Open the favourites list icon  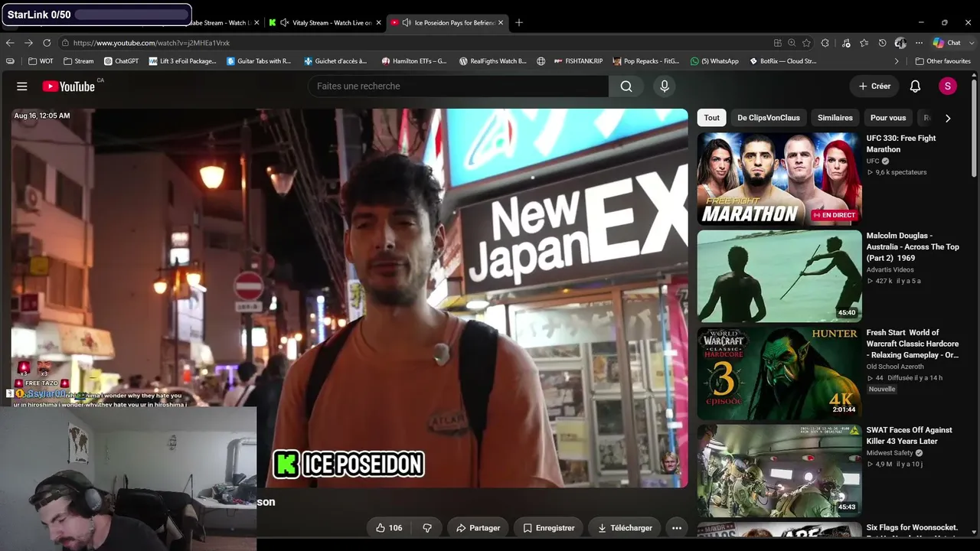(864, 43)
